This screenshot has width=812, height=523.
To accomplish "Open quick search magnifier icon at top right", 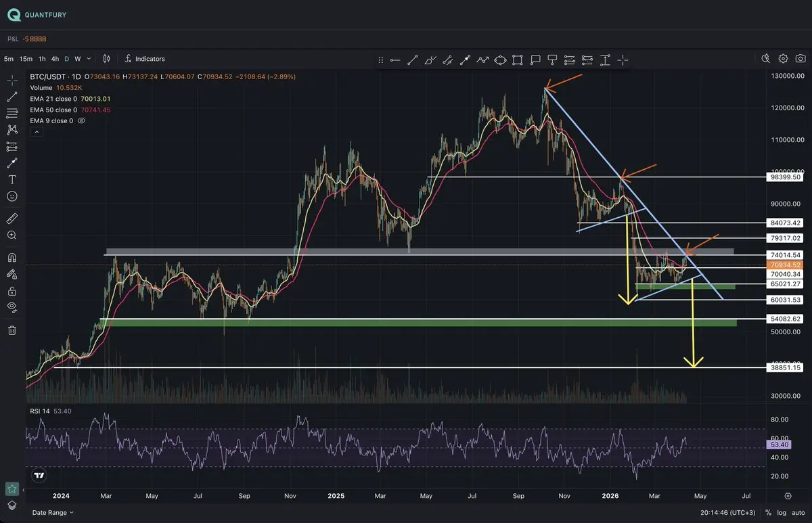I will (766, 59).
